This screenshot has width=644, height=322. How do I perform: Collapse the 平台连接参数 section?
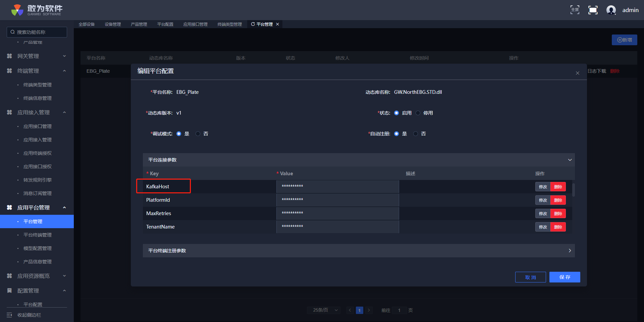570,160
